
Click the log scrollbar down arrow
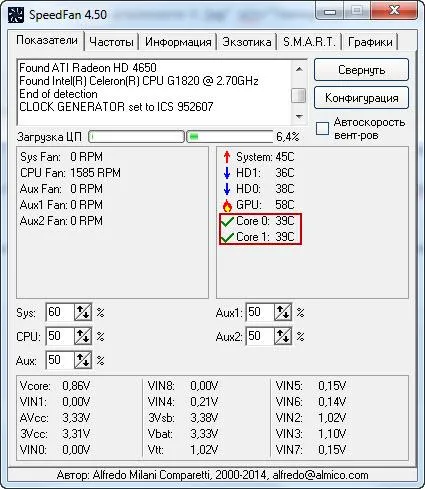point(299,117)
